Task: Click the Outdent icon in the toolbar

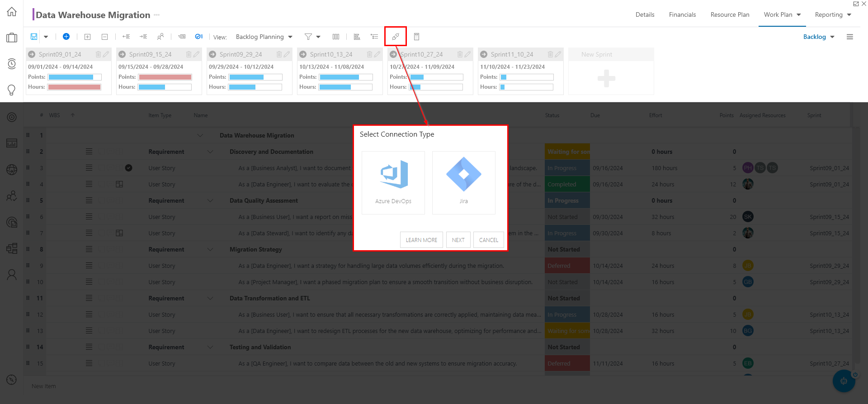Action: [126, 37]
